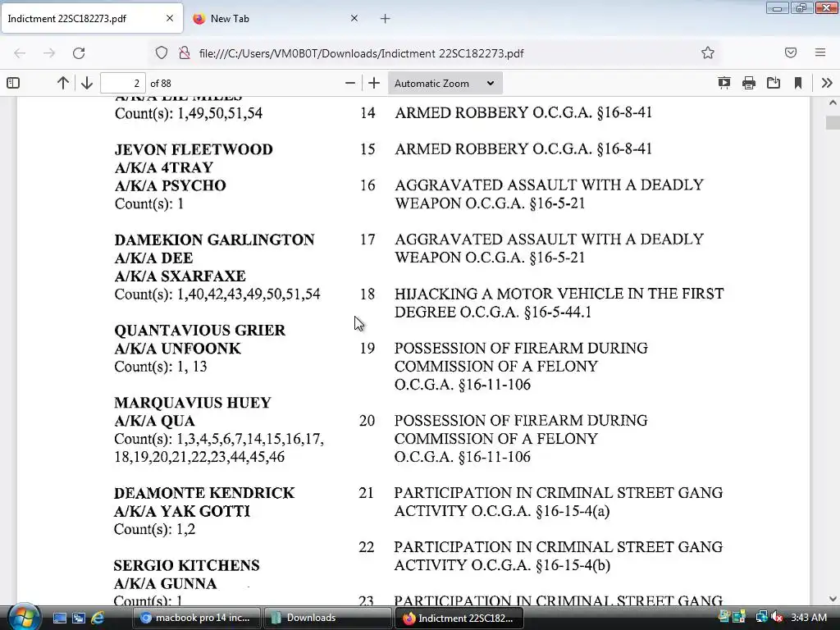Reload the current page
This screenshot has width=840, height=630.
(79, 53)
